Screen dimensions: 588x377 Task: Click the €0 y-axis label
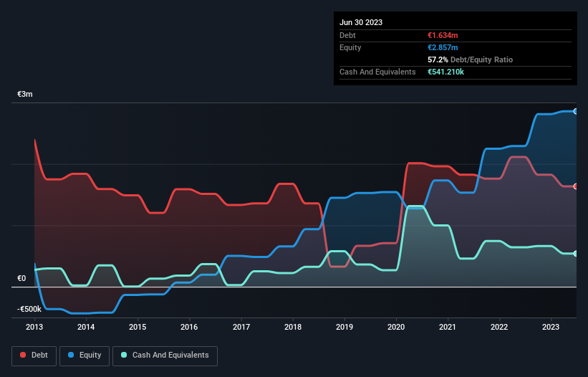tap(21, 278)
